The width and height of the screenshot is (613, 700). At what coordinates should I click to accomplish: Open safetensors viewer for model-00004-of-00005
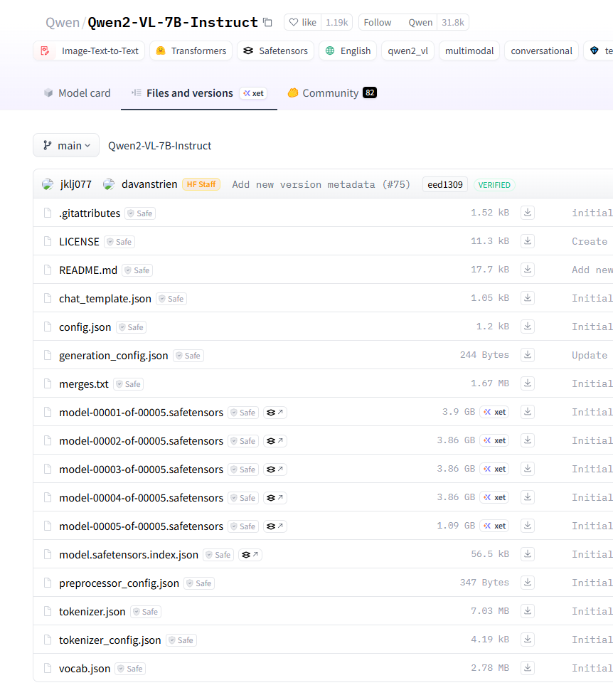pyautogui.click(x=274, y=498)
